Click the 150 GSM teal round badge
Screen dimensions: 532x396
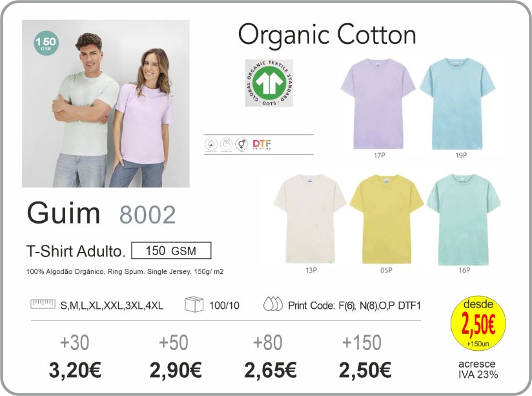point(46,43)
